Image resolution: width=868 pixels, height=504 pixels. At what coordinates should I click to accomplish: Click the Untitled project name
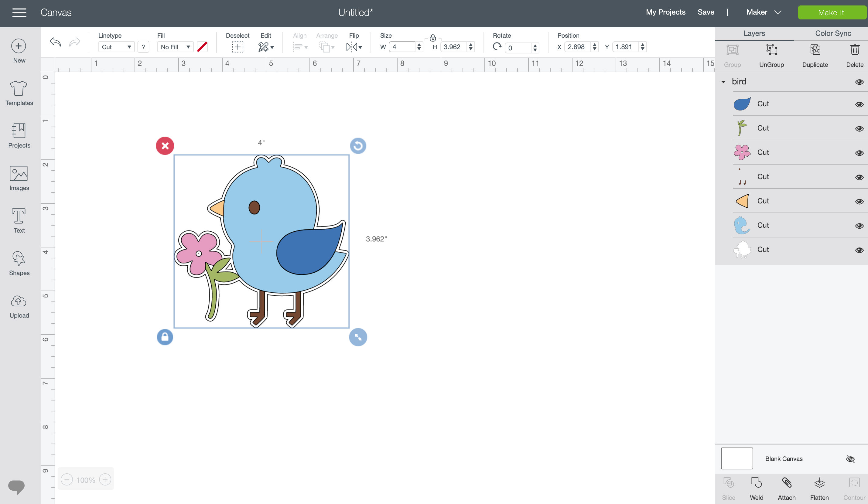[x=355, y=13]
